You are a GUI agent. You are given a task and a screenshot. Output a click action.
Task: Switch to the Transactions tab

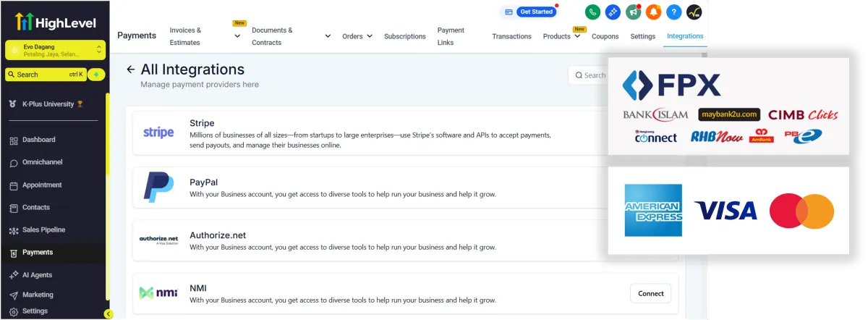point(511,36)
